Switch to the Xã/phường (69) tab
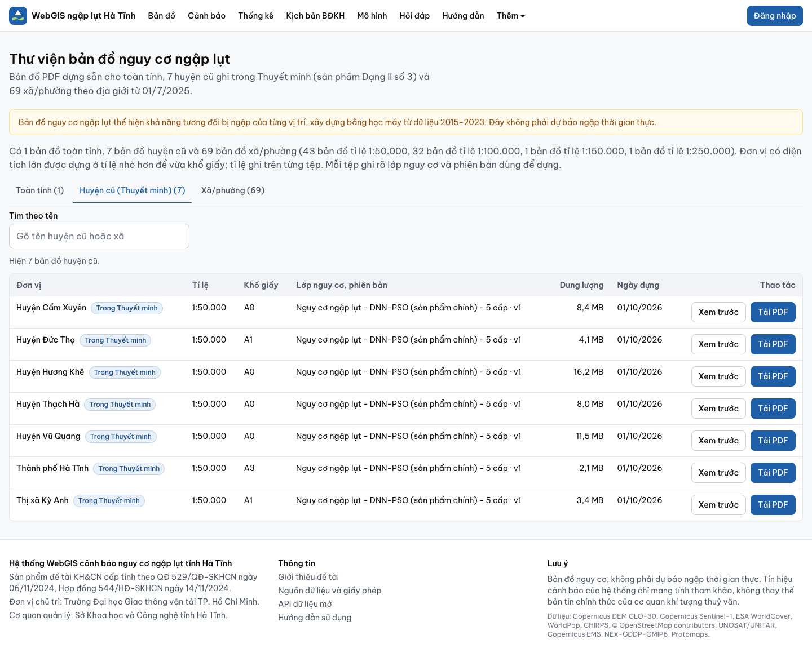 (233, 190)
